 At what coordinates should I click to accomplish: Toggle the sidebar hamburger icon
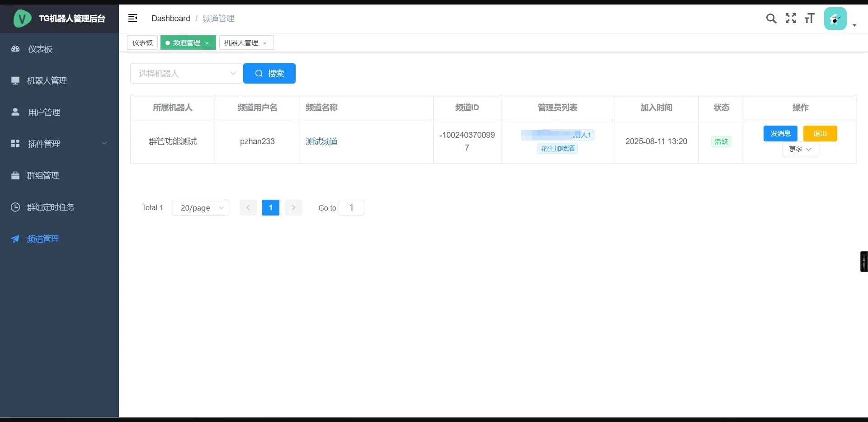pos(132,18)
